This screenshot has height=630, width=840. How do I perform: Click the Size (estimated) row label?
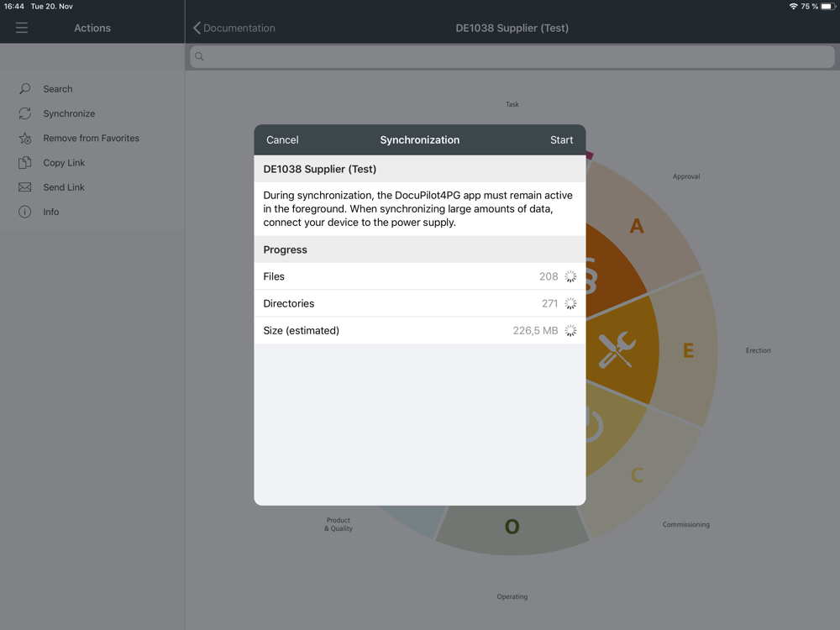pos(301,330)
